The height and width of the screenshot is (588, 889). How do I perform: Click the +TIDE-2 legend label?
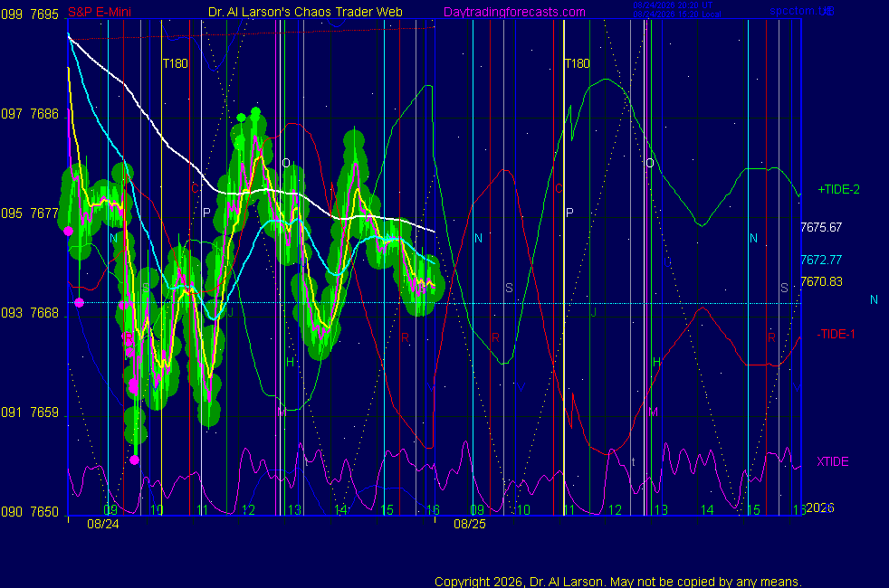click(x=838, y=190)
